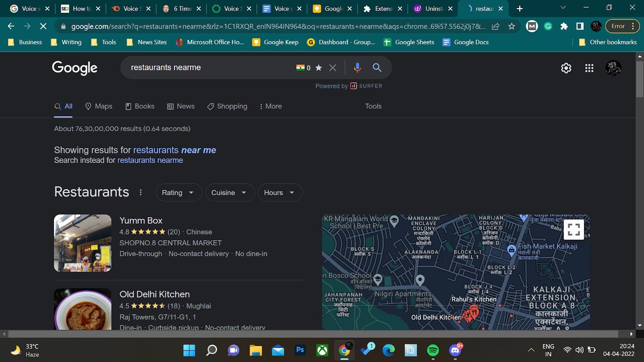The height and width of the screenshot is (362, 644).
Task: Open Discord from the taskbar
Action: coord(455,350)
